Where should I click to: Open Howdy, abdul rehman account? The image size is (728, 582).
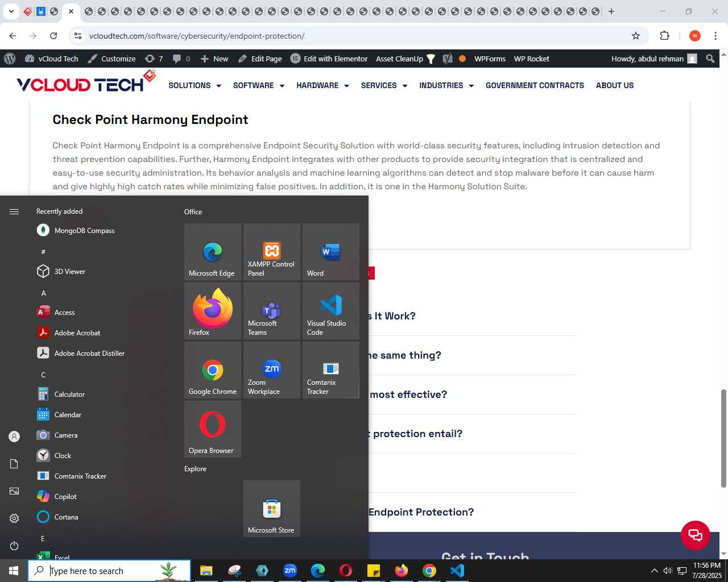coord(654,59)
